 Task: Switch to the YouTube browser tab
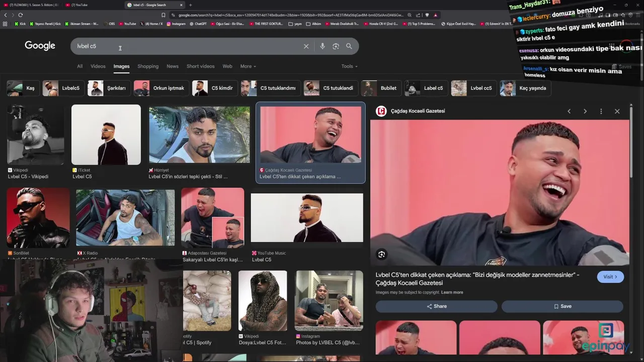[93, 5]
